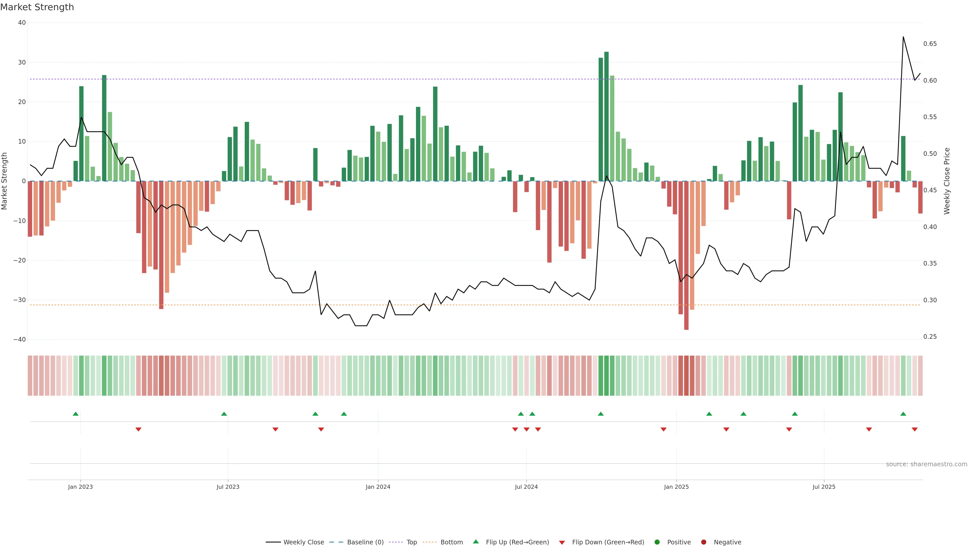
Task: Click the first green flip-up marker near Jan 2023
Action: click(x=76, y=414)
